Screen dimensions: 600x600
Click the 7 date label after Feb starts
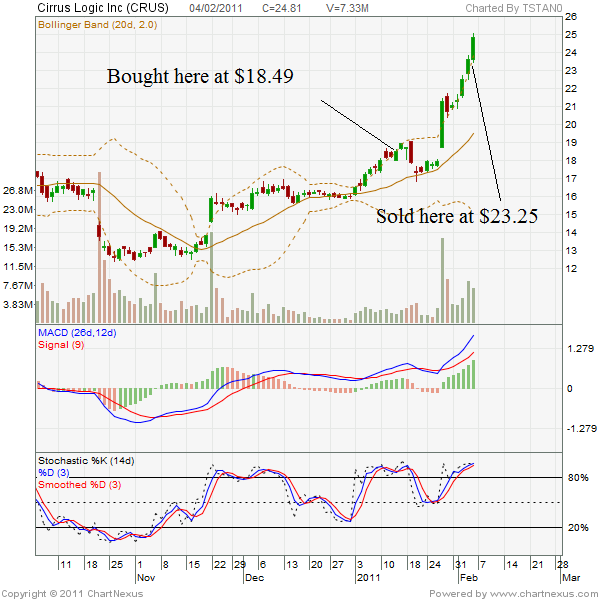(x=483, y=564)
